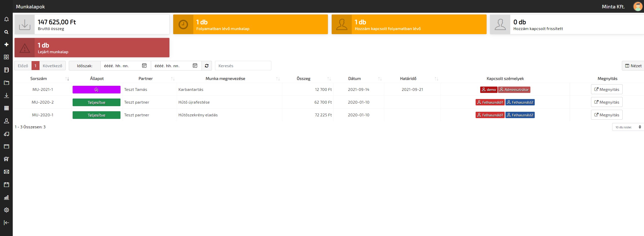This screenshot has width=644, height=236.
Task: Open the Nézet view options
Action: click(633, 66)
